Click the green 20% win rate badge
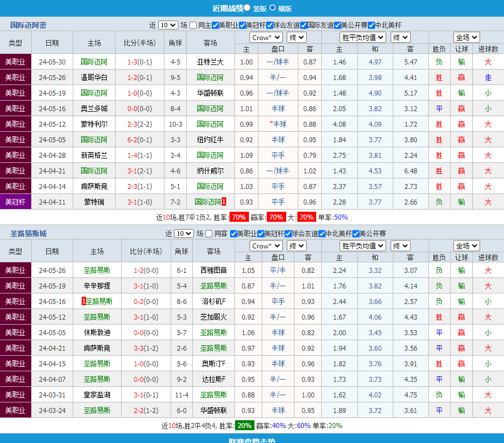504x443 pixels. click(x=244, y=425)
